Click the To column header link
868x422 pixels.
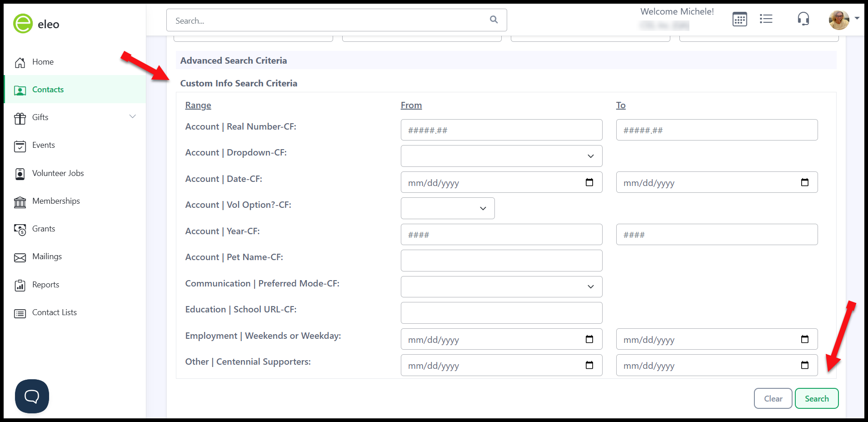pyautogui.click(x=621, y=105)
